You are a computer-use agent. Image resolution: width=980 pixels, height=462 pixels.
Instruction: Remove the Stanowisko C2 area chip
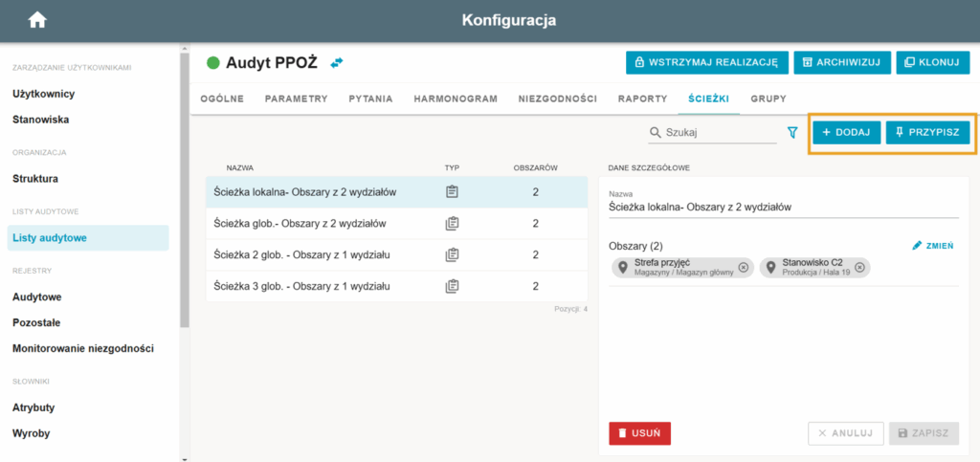(859, 267)
